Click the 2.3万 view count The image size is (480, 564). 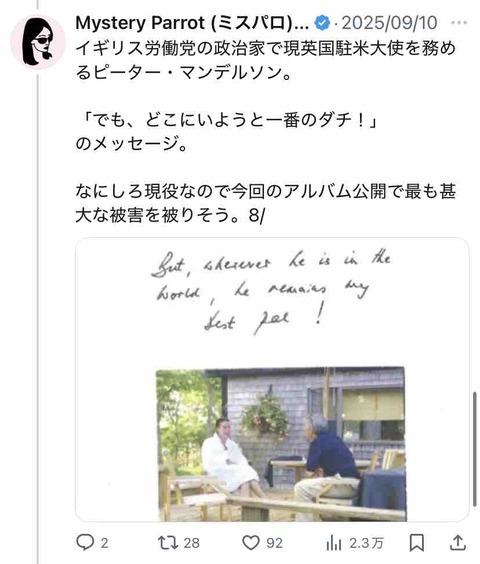click(x=366, y=543)
